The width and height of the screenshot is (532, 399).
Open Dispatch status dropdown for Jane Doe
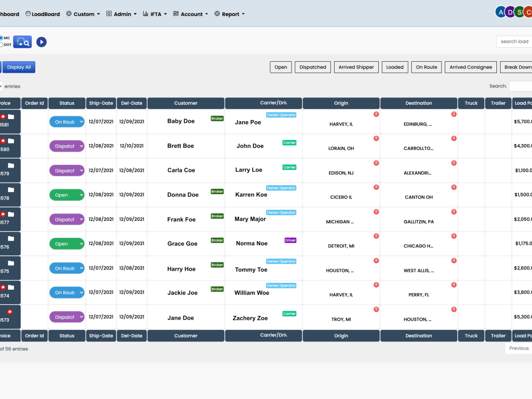point(67,317)
